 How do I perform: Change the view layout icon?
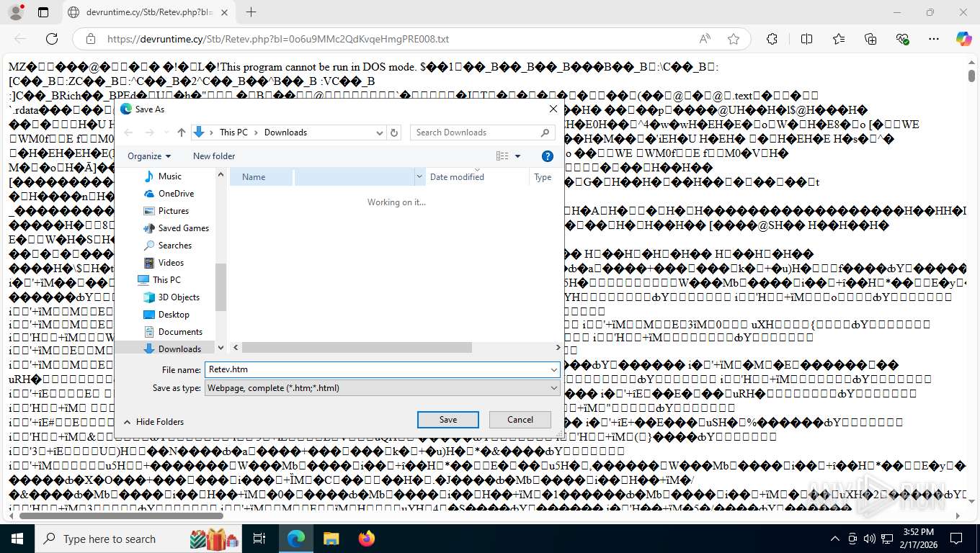tap(502, 156)
